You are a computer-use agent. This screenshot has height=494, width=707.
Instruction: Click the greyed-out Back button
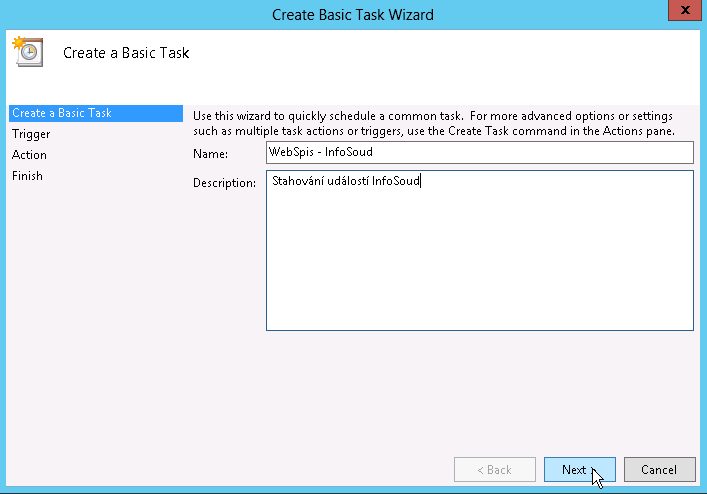494,470
